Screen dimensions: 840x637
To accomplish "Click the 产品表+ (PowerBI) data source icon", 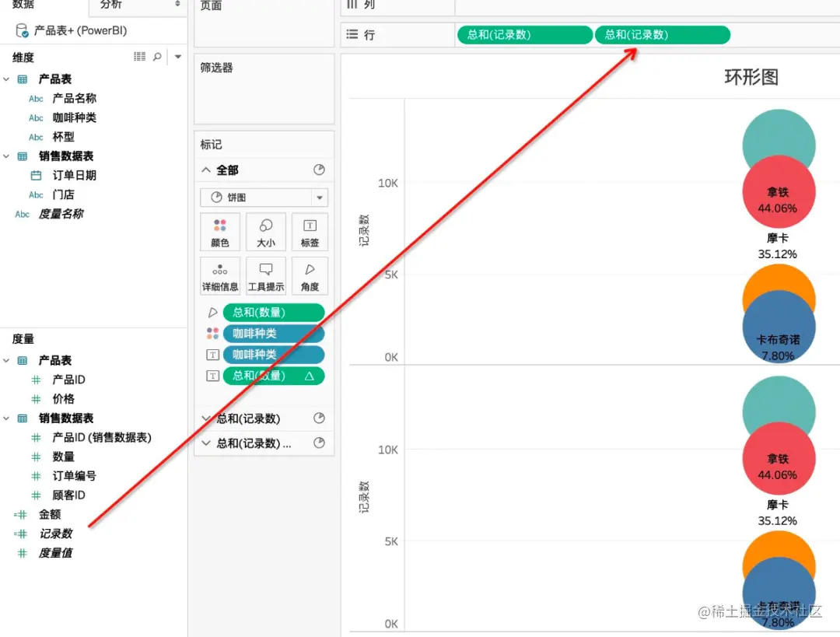I will point(22,30).
